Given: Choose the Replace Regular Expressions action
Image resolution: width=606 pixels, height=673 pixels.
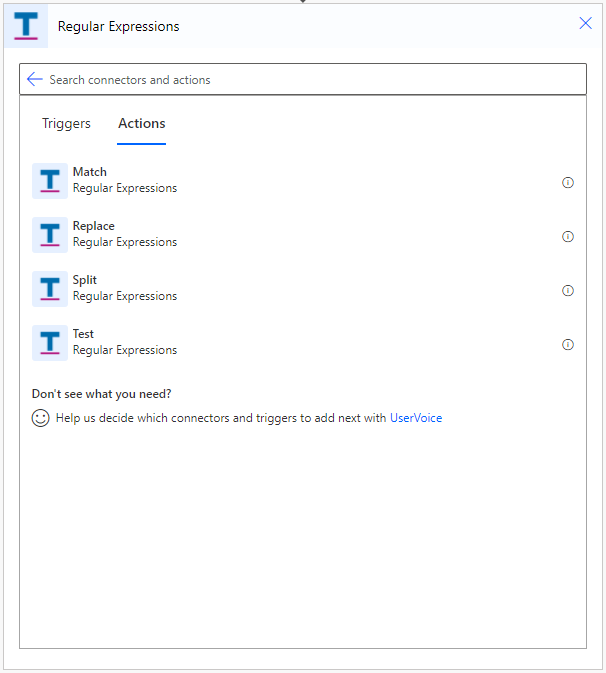Looking at the screenshot, I should pyautogui.click(x=303, y=235).
